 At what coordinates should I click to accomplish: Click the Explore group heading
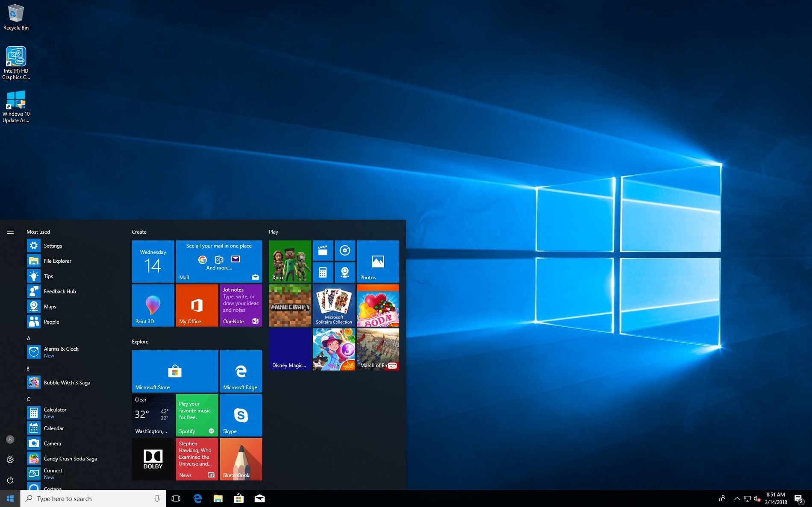click(140, 341)
